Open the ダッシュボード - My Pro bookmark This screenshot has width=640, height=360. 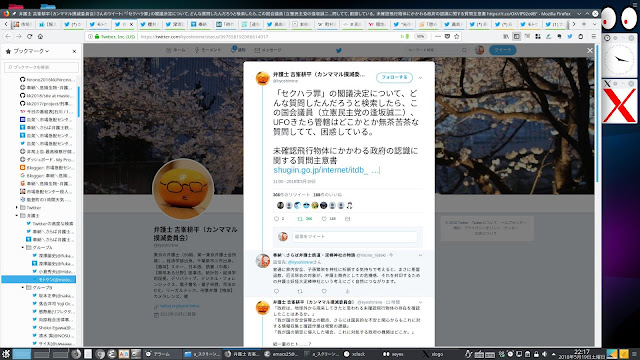47,160
